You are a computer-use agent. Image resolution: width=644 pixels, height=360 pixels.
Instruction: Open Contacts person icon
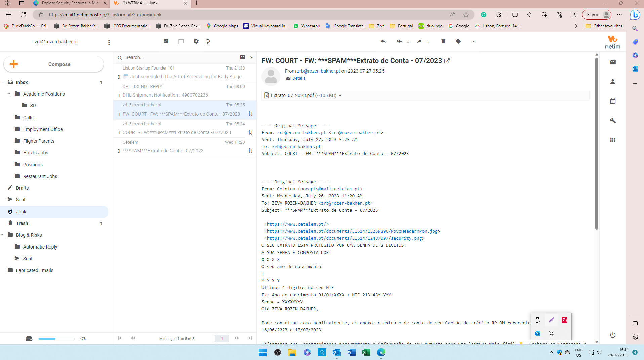point(613,82)
